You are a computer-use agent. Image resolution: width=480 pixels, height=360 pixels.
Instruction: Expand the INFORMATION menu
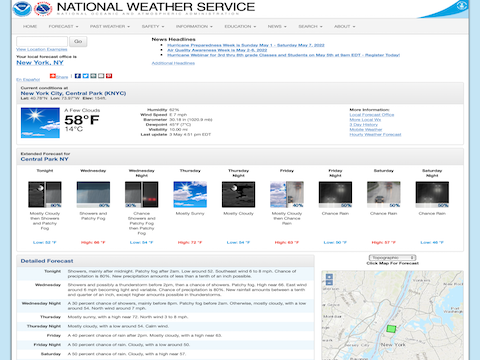coord(194,26)
